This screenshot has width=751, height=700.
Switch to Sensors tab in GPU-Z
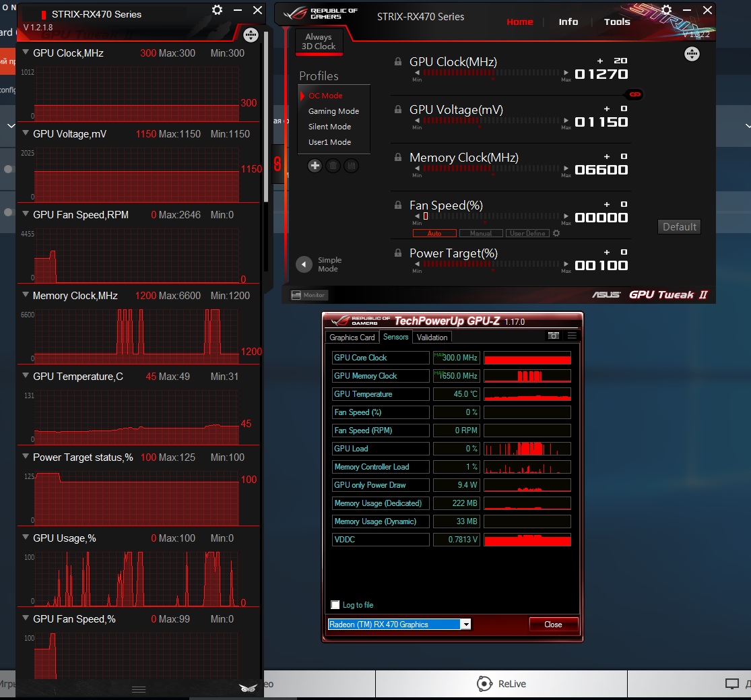[x=395, y=337]
